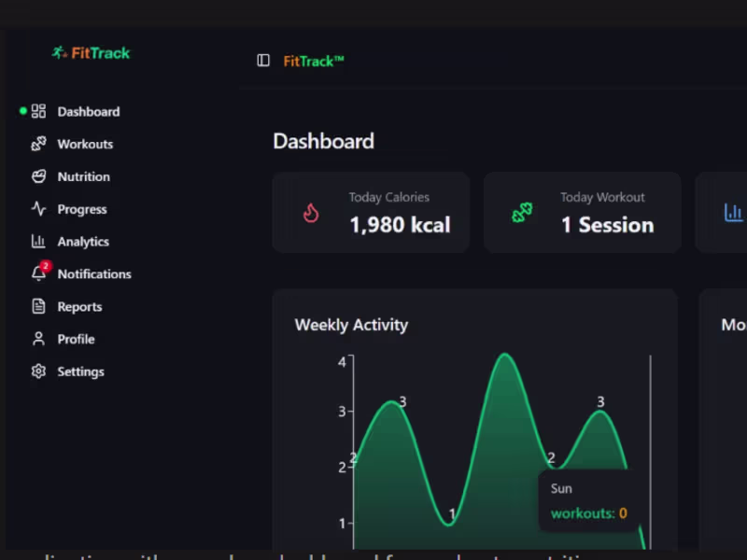Image resolution: width=747 pixels, height=560 pixels.
Task: Click the Workouts dumbbell icon in sidebar
Action: coord(38,144)
